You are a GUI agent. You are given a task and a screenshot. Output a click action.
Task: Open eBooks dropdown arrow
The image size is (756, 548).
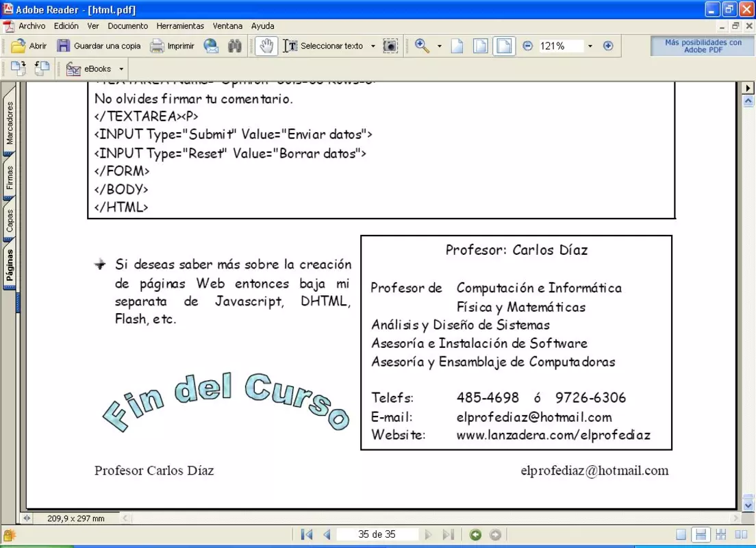121,69
